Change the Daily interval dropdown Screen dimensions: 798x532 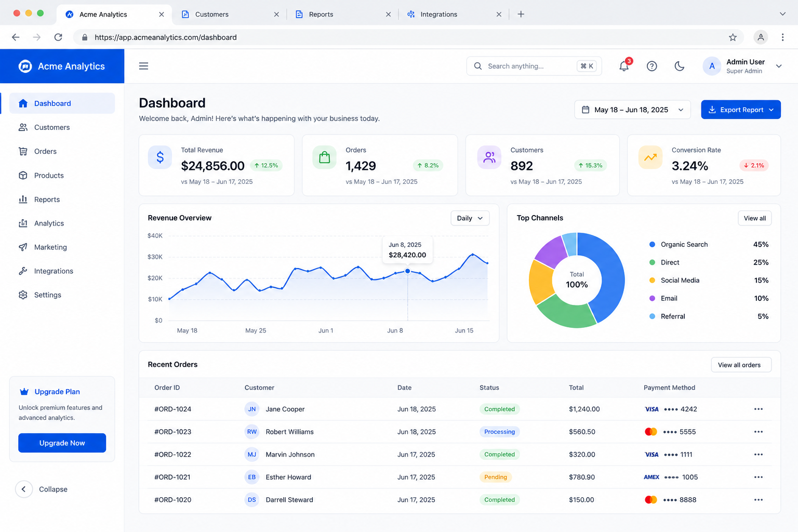pyautogui.click(x=470, y=218)
